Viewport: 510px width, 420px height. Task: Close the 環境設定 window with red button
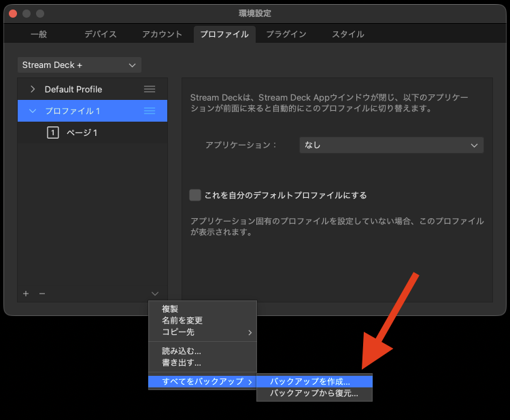[x=13, y=14]
